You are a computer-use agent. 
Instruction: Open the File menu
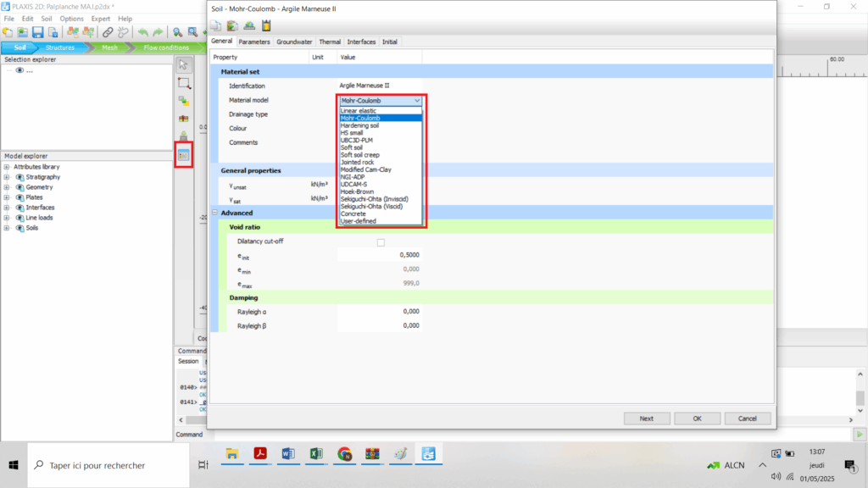(x=8, y=19)
